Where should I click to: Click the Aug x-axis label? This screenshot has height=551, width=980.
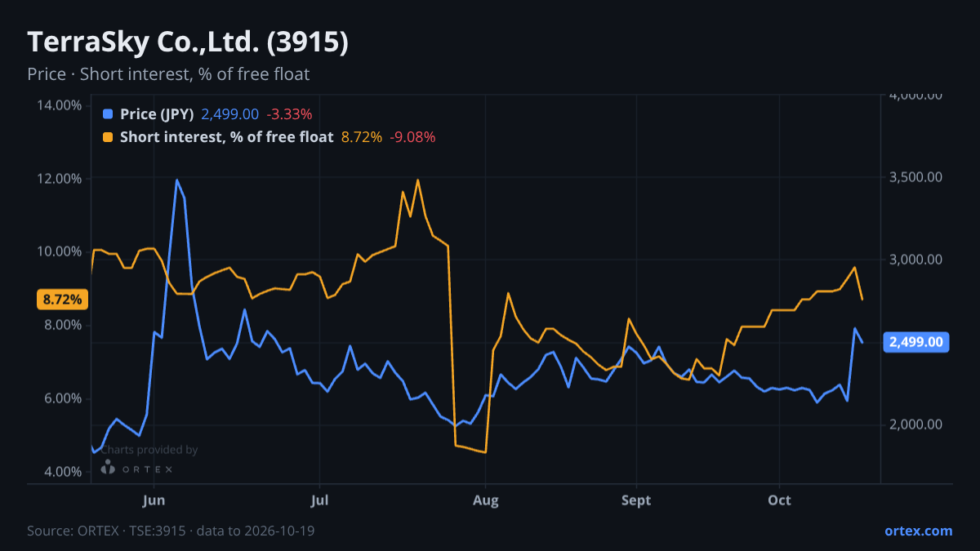click(486, 500)
